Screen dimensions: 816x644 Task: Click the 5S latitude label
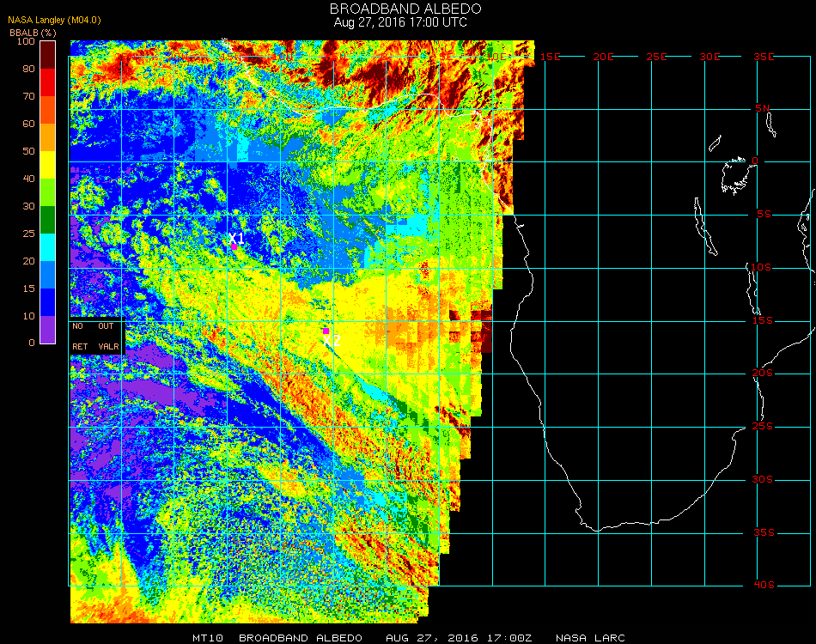(x=764, y=215)
